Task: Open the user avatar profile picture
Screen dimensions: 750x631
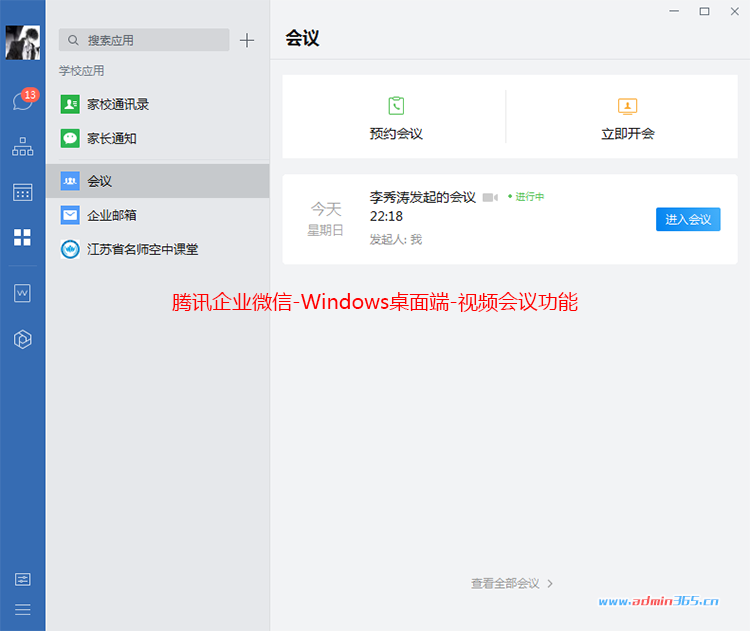Action: [22, 43]
